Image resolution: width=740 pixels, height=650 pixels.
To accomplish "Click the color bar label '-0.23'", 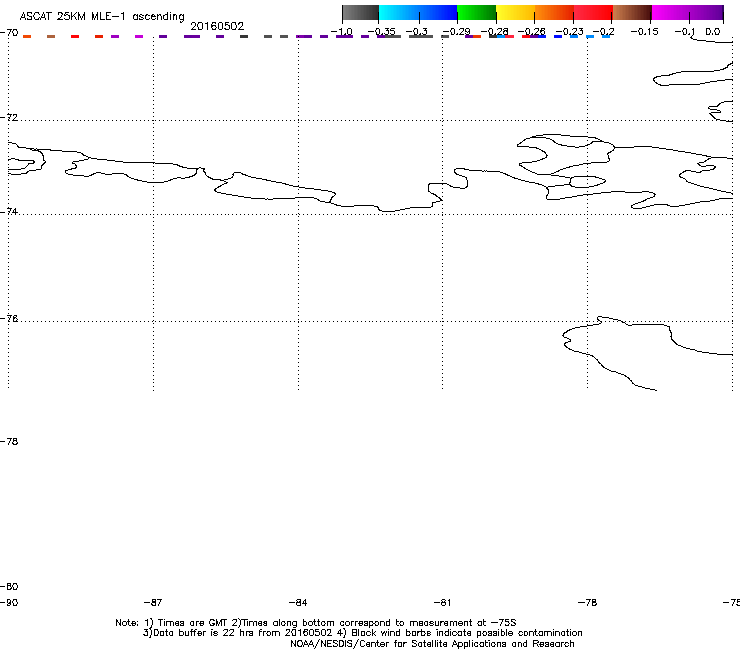I will 569,32.
